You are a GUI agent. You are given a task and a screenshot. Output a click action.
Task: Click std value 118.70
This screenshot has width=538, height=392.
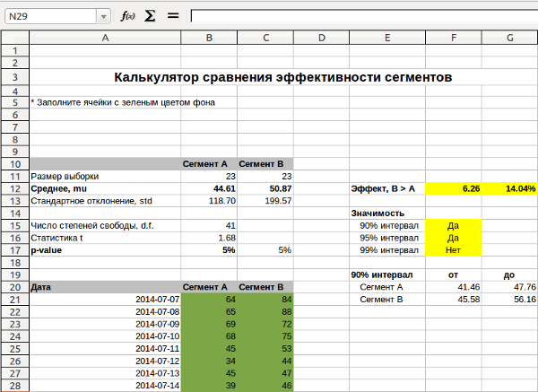222,201
